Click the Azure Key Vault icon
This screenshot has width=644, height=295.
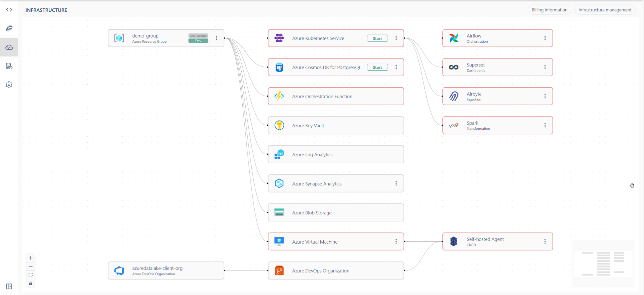point(279,125)
